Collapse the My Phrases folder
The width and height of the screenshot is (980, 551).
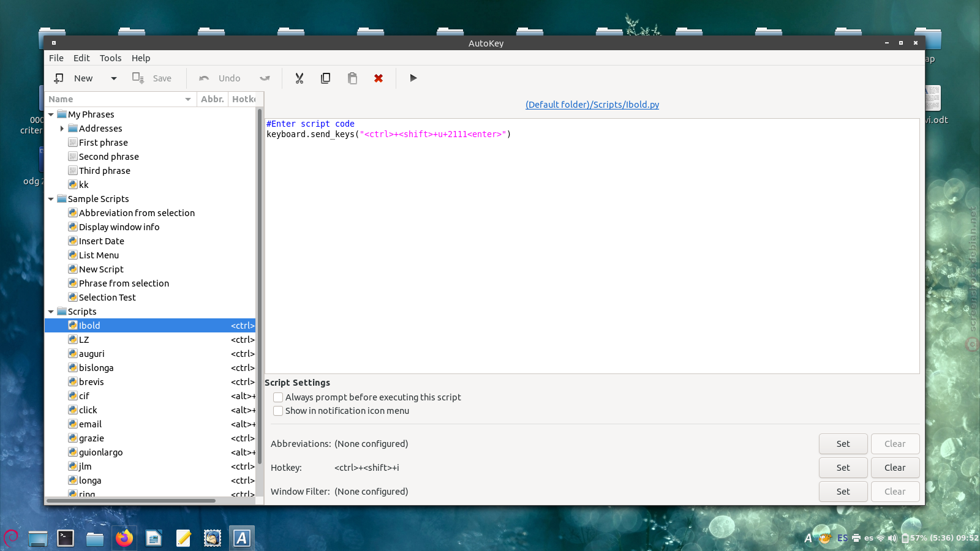(51, 114)
